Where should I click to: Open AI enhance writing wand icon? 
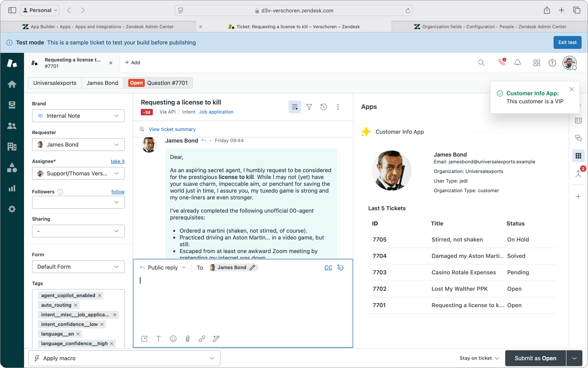coord(216,339)
